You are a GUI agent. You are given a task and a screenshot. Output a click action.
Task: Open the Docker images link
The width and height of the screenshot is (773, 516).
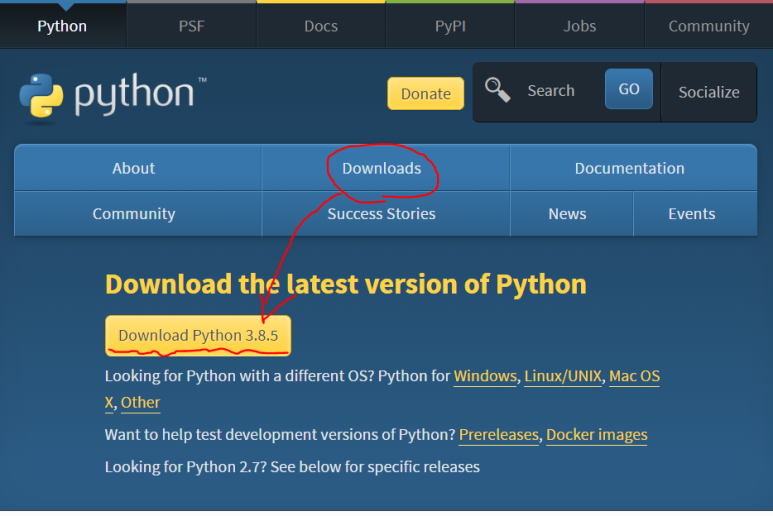pyautogui.click(x=597, y=435)
